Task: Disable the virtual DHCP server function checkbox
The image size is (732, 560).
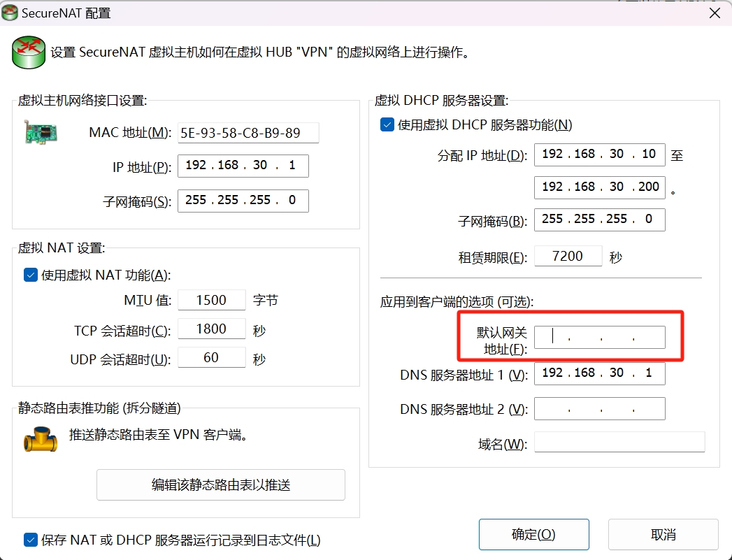Action: (x=387, y=124)
